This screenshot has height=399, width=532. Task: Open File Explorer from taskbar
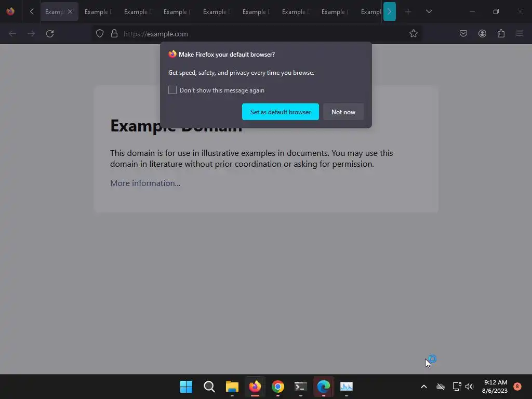(232, 387)
